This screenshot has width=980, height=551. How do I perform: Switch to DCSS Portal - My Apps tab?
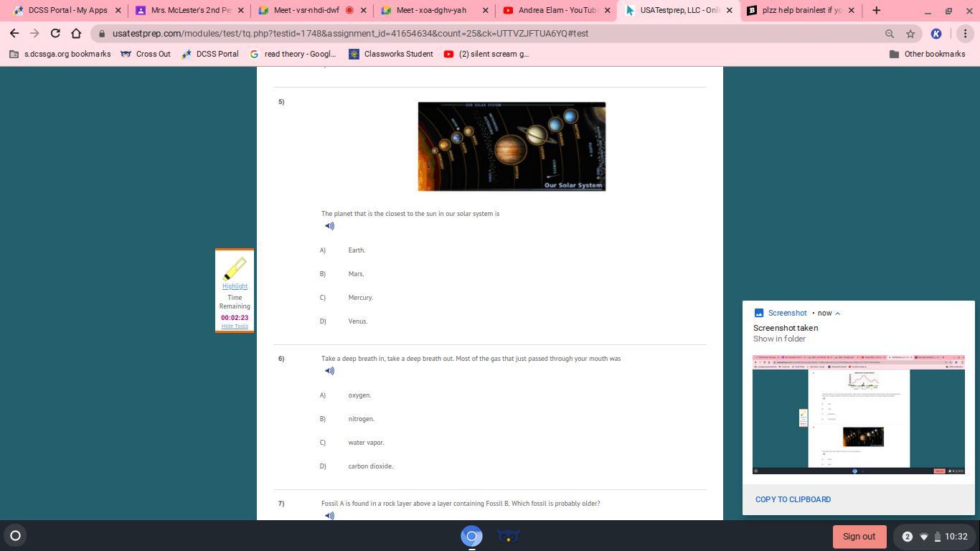pyautogui.click(x=67, y=11)
